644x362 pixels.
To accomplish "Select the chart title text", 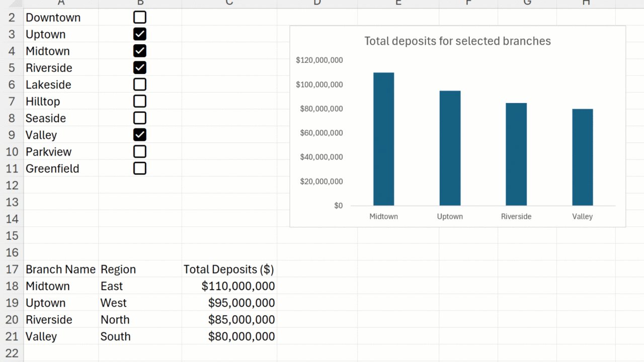I will pos(457,41).
